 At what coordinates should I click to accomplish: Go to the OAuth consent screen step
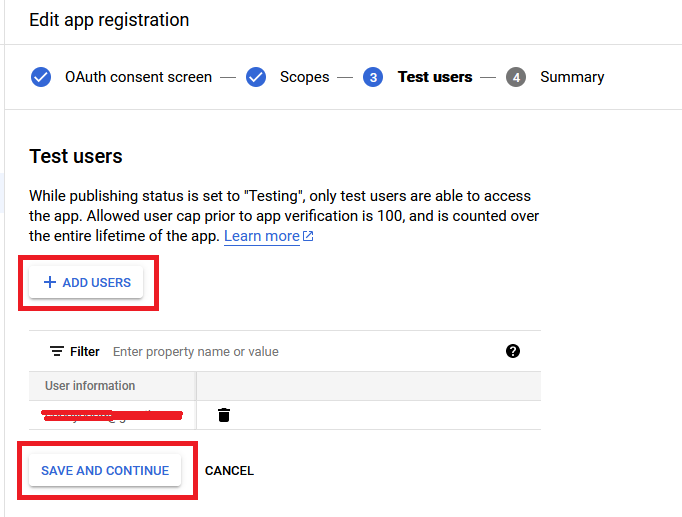(x=138, y=77)
